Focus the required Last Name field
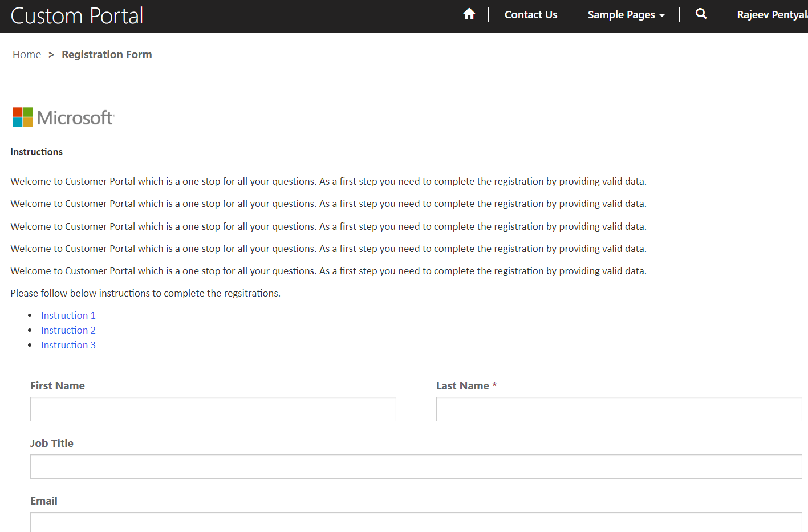 [619, 409]
